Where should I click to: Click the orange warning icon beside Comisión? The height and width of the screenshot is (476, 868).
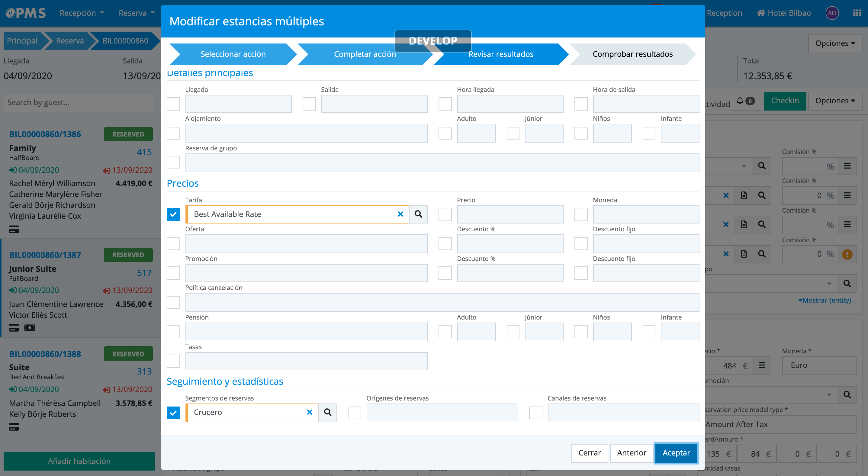tap(847, 254)
